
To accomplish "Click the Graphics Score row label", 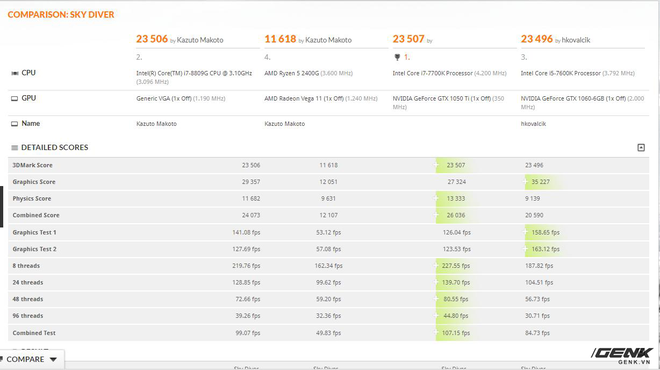I will (x=34, y=182).
